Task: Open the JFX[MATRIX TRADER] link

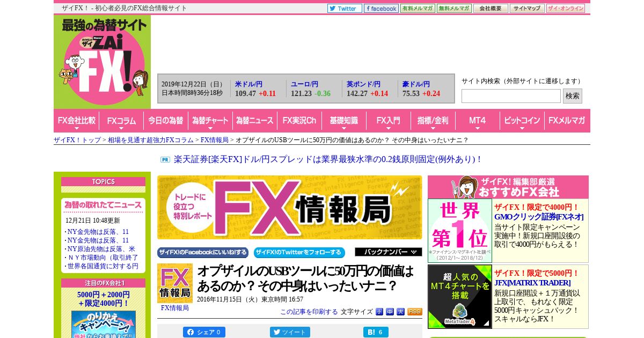Action: point(532,283)
